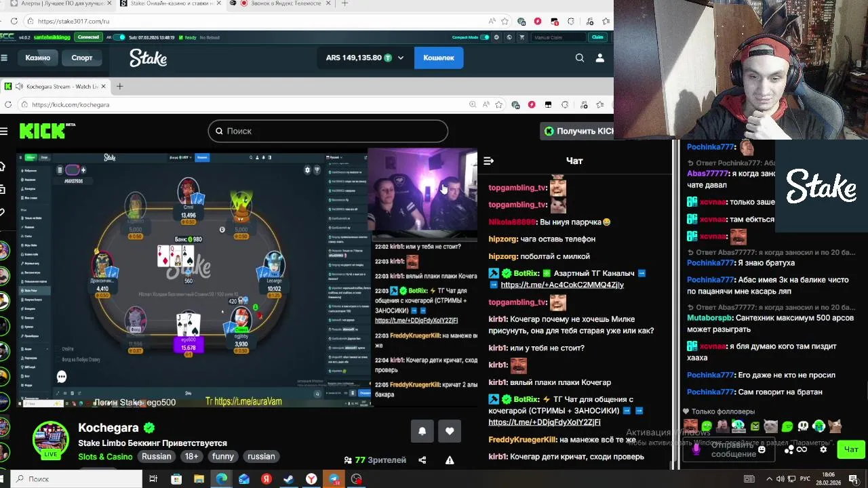Share the Kochegara stream
This screenshot has height=488, width=868.
tap(422, 460)
